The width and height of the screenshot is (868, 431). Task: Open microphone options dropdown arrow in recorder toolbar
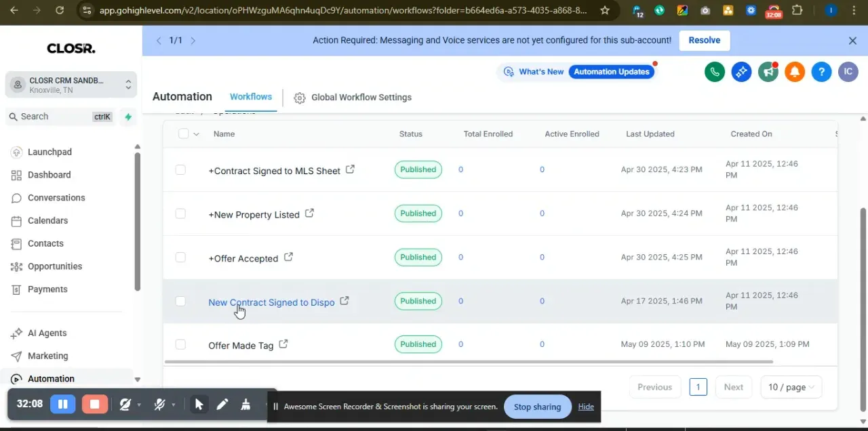coord(174,405)
